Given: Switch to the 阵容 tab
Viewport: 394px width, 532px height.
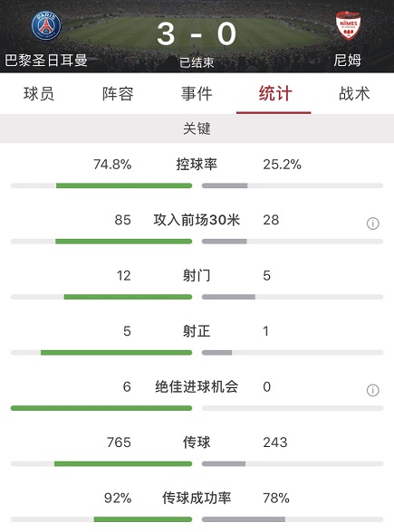Looking at the screenshot, I should pyautogui.click(x=118, y=94).
